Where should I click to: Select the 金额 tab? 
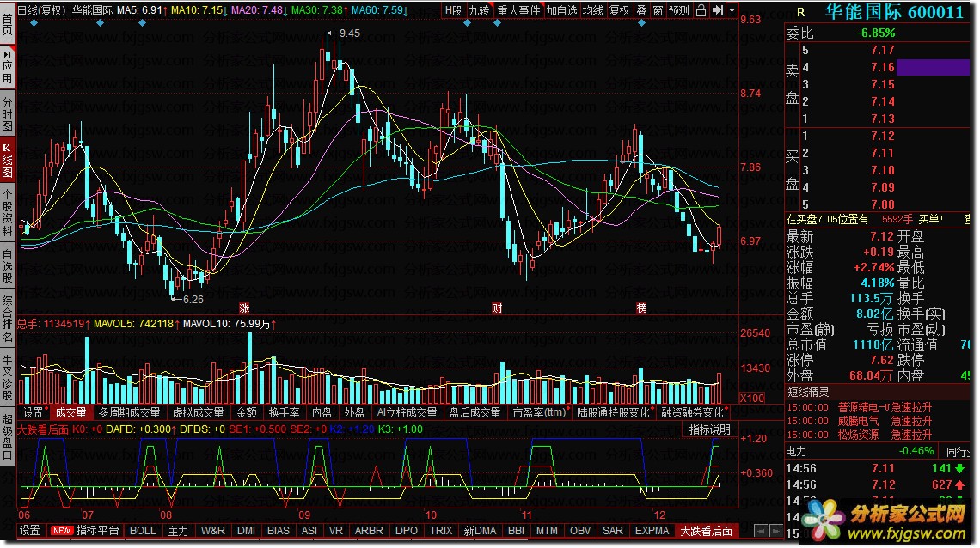click(x=246, y=412)
